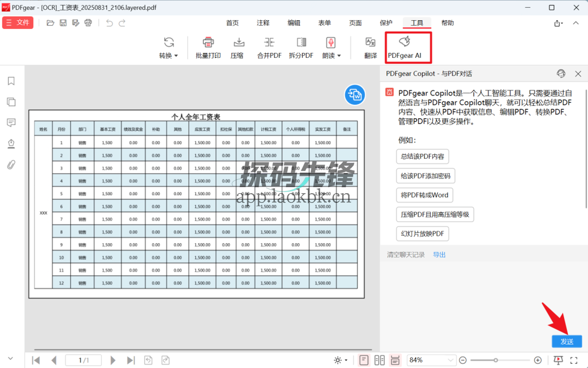588x368 pixels.
Task: Switch to the 编辑 tab
Action: tap(294, 23)
